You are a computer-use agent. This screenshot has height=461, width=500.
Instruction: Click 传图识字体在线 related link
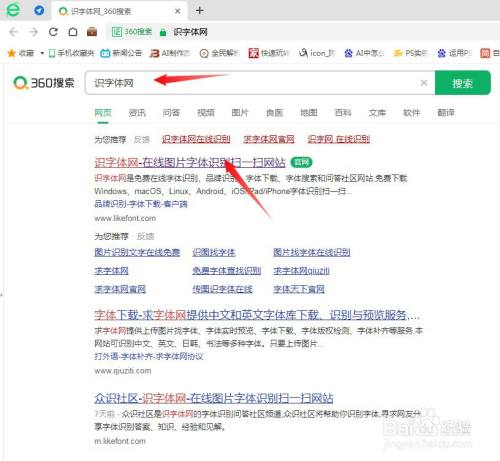pos(222,289)
